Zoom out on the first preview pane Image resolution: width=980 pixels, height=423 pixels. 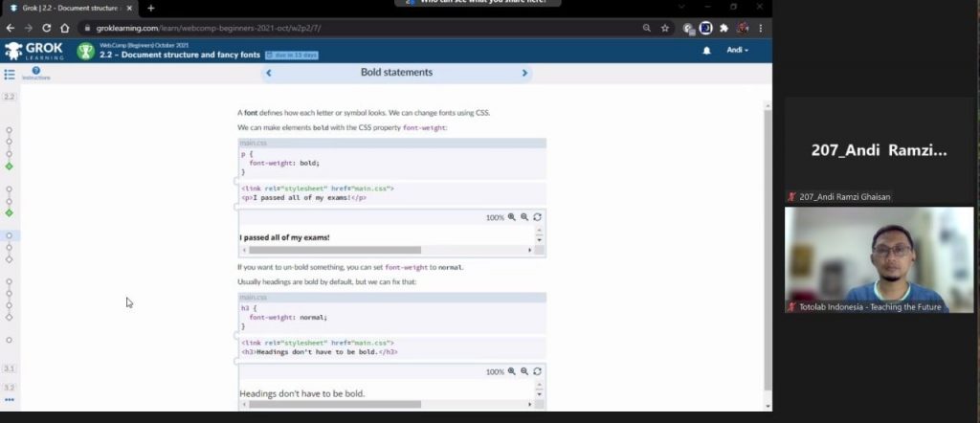(524, 217)
